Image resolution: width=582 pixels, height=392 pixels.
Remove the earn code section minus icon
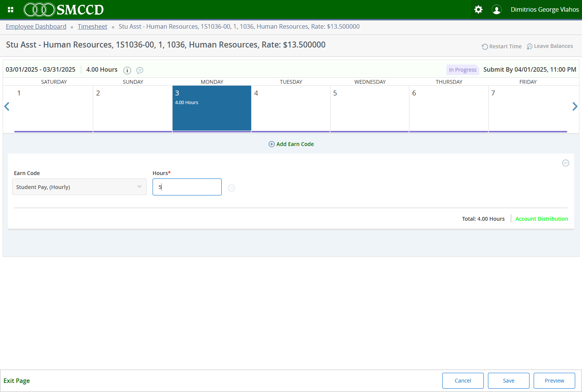click(x=566, y=163)
